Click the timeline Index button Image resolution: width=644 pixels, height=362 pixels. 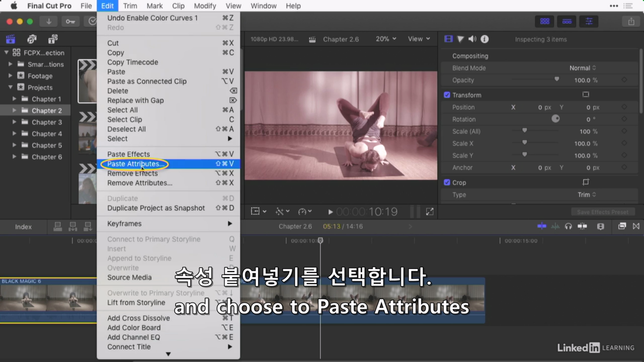(23, 227)
